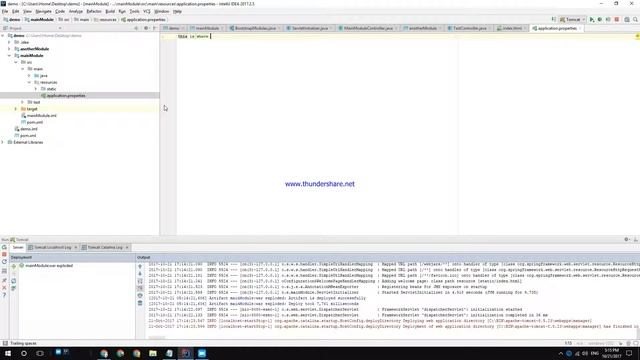Close the Run panel with the red X icon

[x=4, y=288]
